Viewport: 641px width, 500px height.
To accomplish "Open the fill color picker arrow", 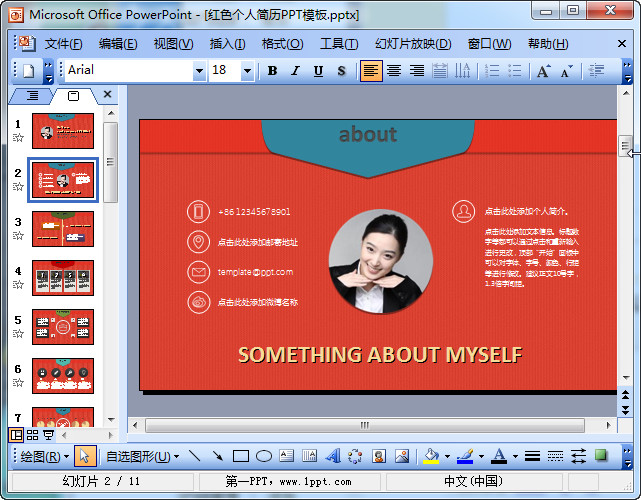I will 447,456.
